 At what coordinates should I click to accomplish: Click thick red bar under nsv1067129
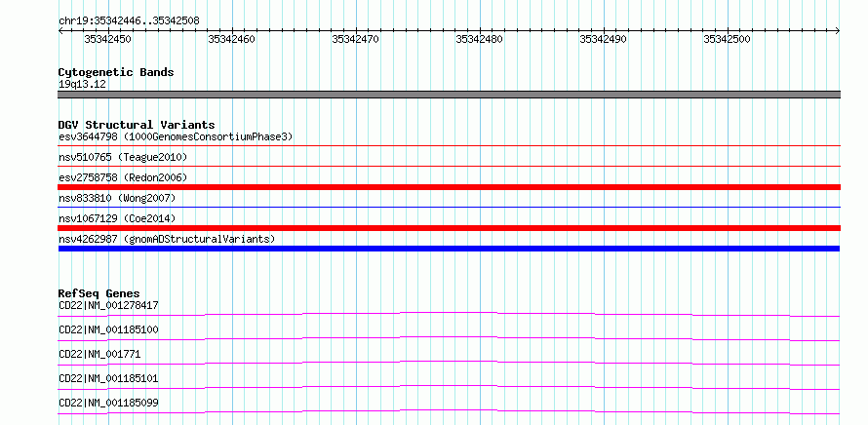pos(449,228)
